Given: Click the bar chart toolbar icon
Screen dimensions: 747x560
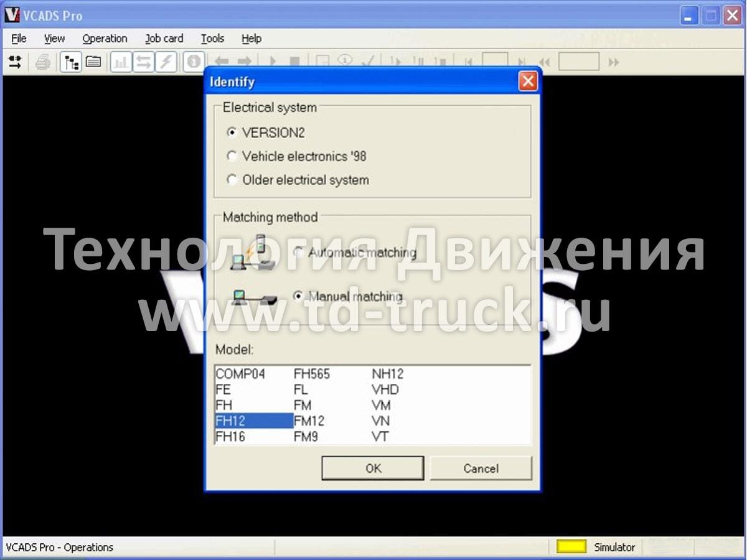Looking at the screenshot, I should [x=121, y=62].
